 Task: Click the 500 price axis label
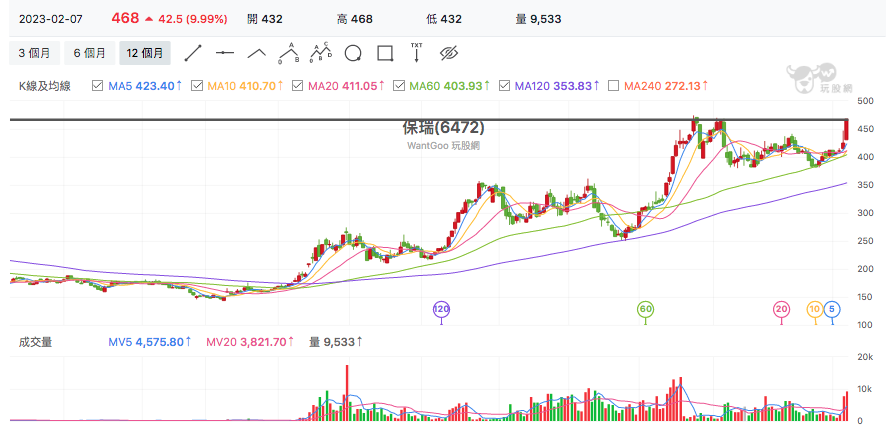[865, 101]
